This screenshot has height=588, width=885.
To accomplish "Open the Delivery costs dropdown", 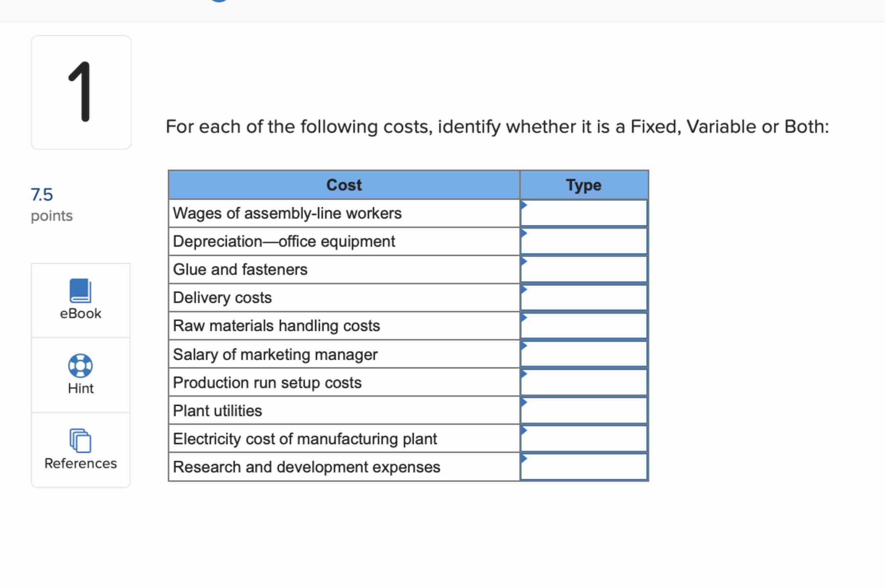I will click(x=584, y=297).
